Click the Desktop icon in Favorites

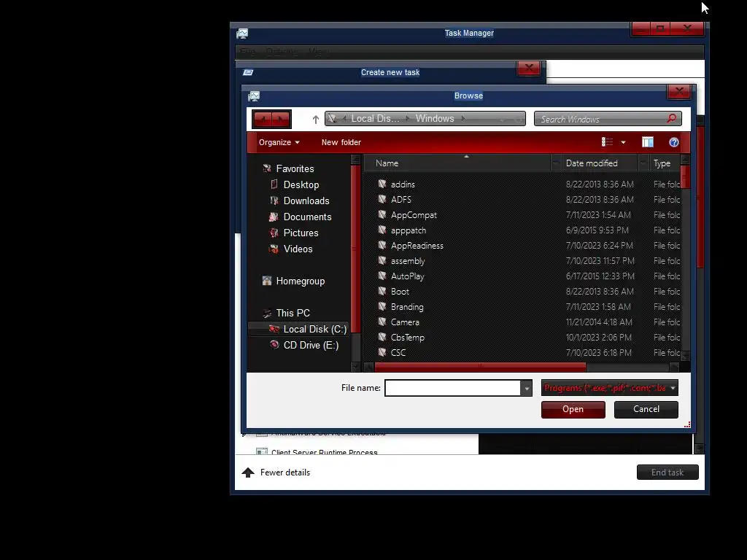pos(274,184)
